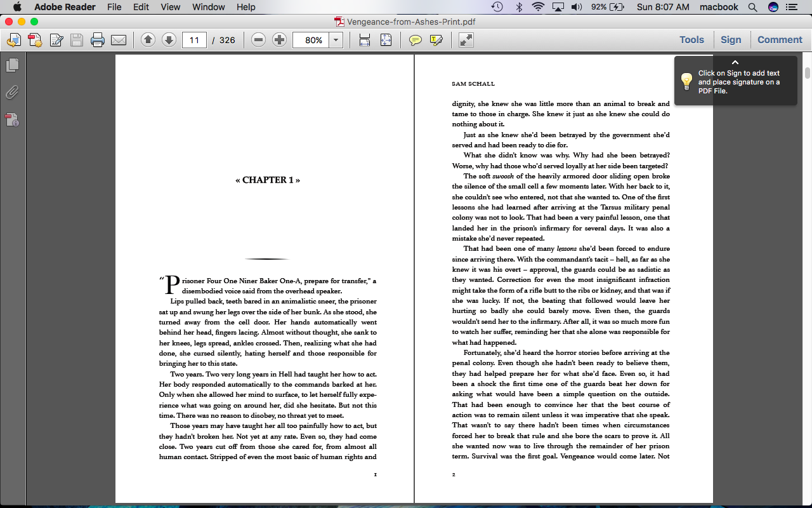Show the Attachments paperclip panel
Image resolution: width=812 pixels, height=508 pixels.
pos(12,93)
